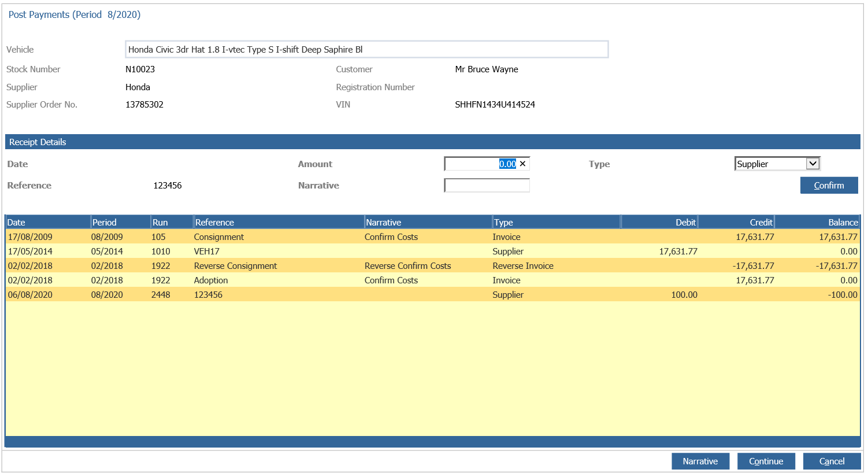Screen dimensions: 868x473
Task: Click the Vehicle description field
Action: coord(366,49)
